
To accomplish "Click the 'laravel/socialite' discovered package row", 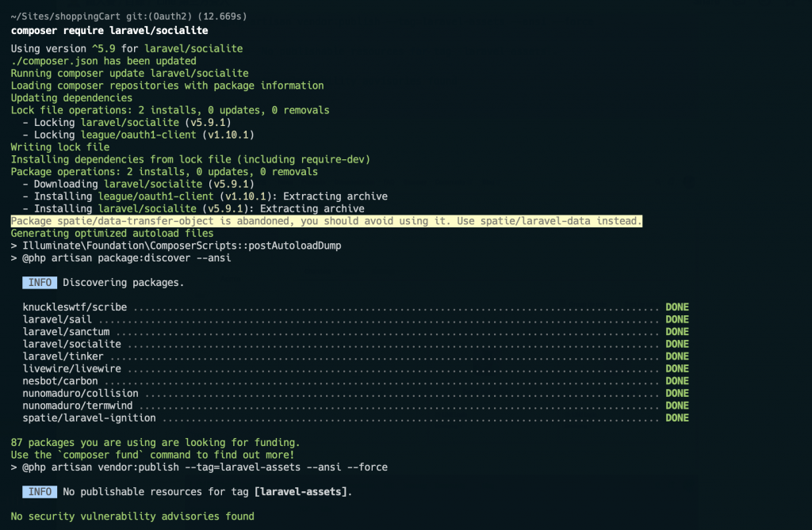I will [x=355, y=344].
